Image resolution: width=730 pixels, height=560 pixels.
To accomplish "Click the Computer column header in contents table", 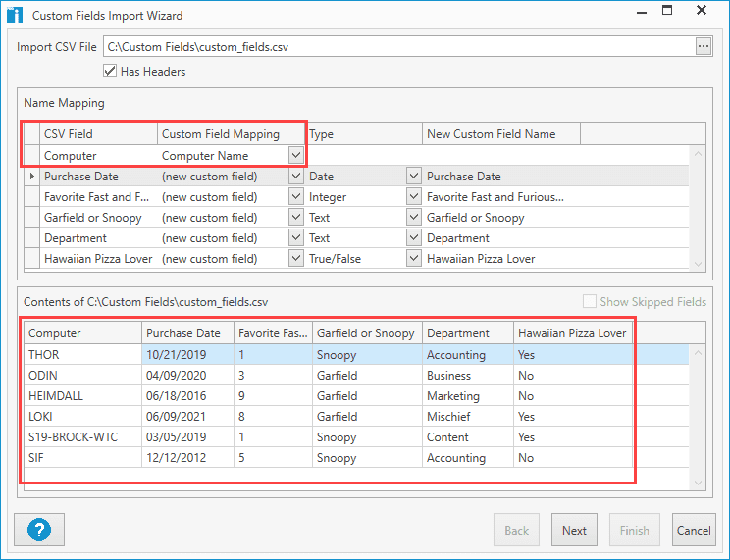I will (x=82, y=333).
